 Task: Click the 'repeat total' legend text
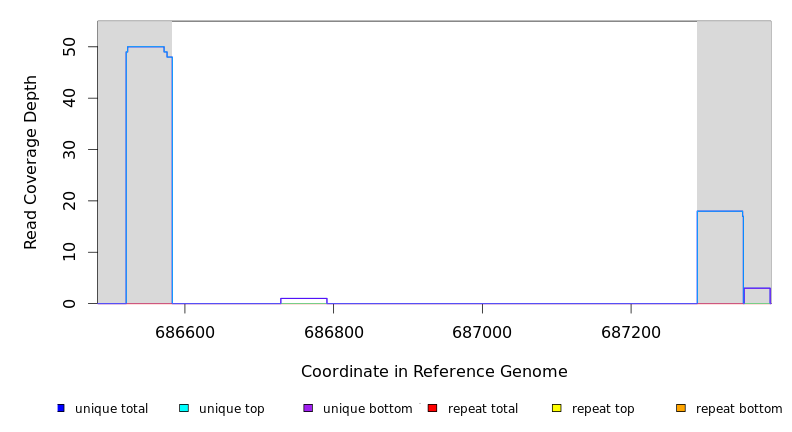click(483, 409)
